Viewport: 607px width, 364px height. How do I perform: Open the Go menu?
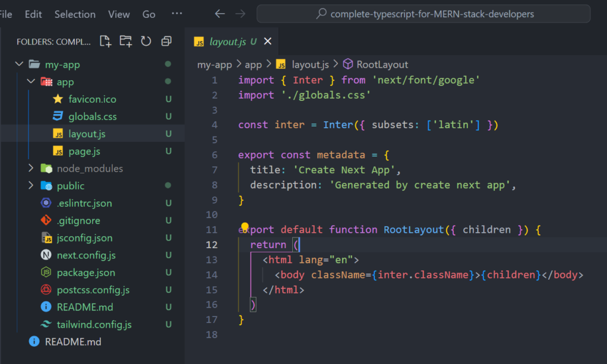[x=149, y=14]
